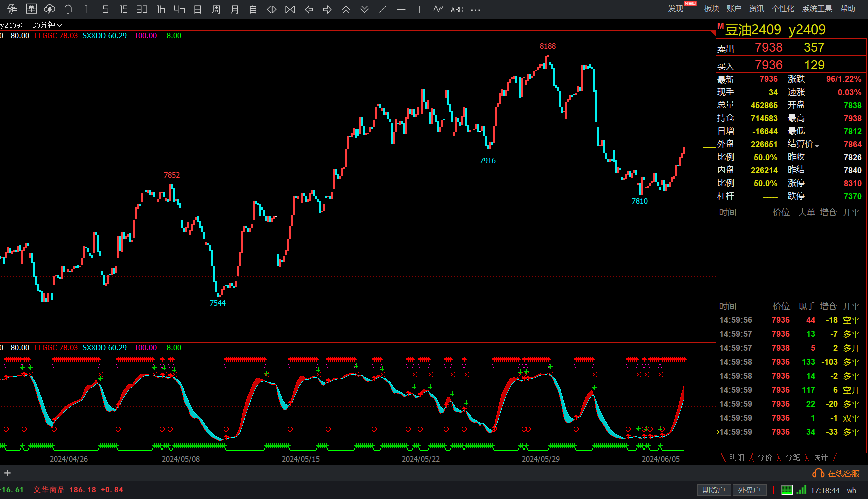868x499 pixels.
Task: Switch to daily (日) K-line
Action: 198,9
